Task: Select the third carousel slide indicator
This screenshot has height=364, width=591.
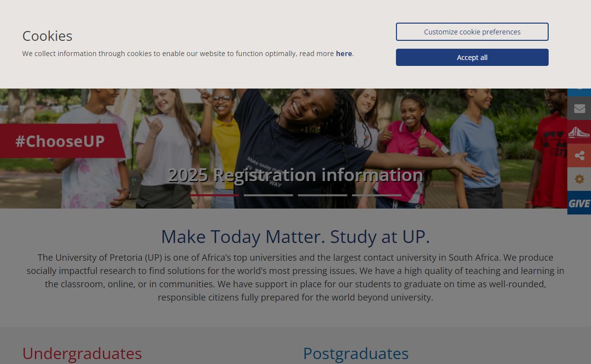Action: click(323, 195)
